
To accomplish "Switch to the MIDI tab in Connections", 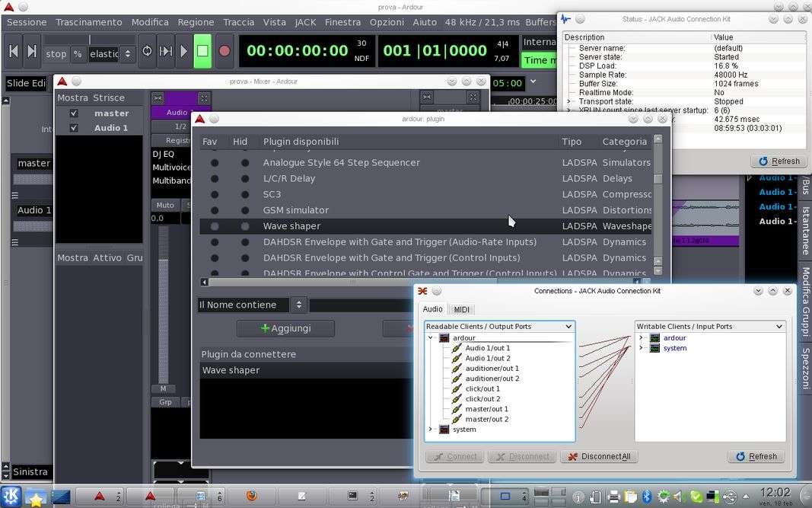I will [461, 309].
